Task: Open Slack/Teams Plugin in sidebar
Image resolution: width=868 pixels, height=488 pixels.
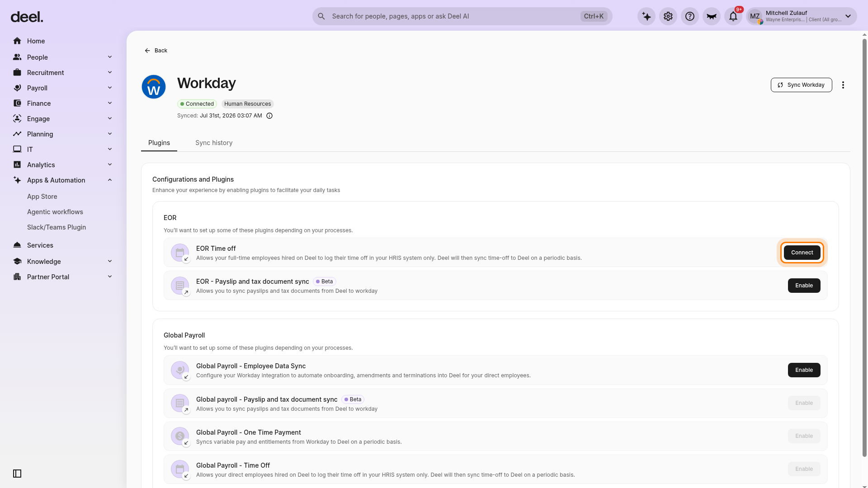Action: [57, 227]
